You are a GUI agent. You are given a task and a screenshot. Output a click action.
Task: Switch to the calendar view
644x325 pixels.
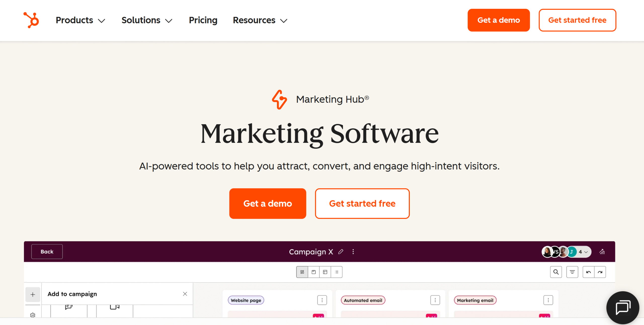pyautogui.click(x=314, y=272)
